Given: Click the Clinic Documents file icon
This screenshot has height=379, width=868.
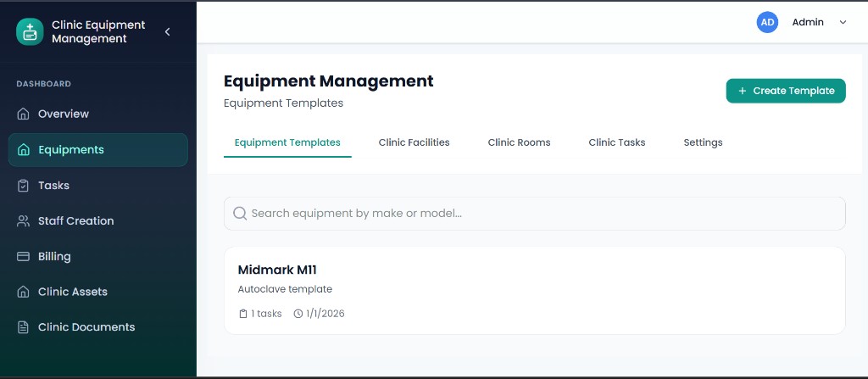Looking at the screenshot, I should [23, 327].
